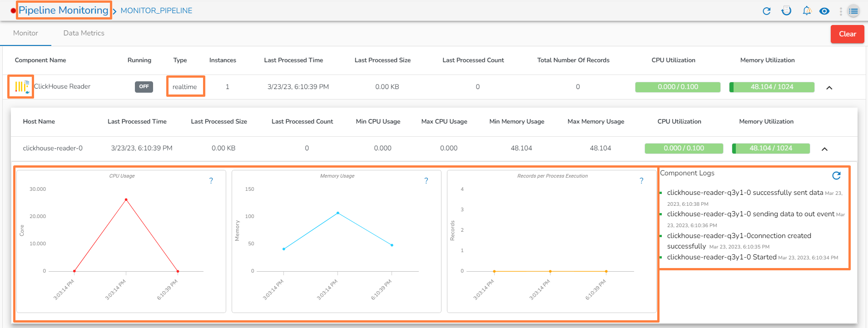Open help for the Memory Usage chart
The height and width of the screenshot is (328, 868).
[426, 181]
